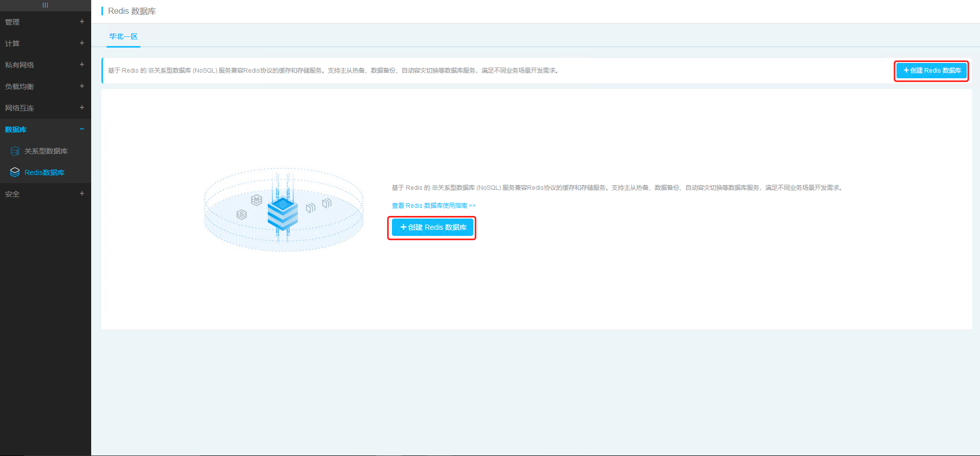Click the 关系型数据库 database icon

point(15,151)
